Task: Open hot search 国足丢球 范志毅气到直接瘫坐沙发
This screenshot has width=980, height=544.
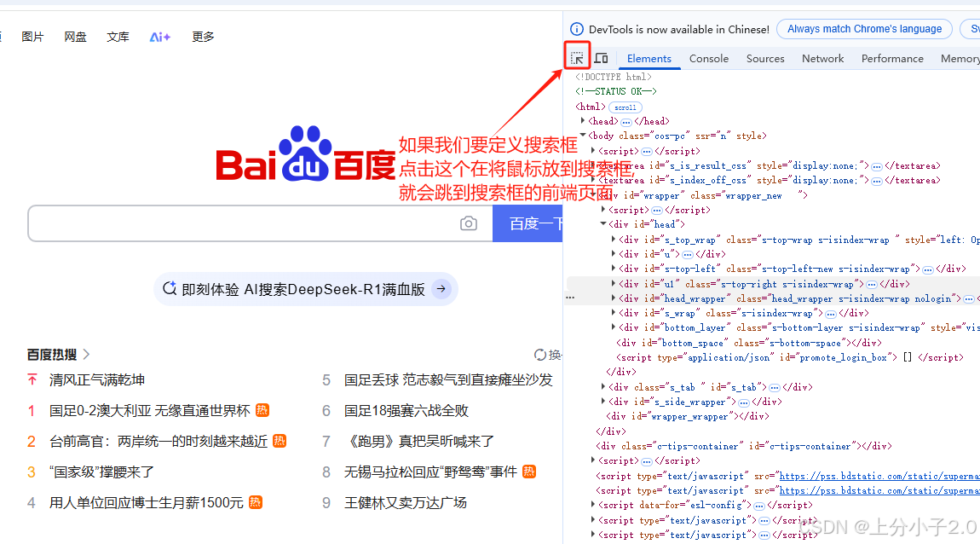Action: point(448,380)
